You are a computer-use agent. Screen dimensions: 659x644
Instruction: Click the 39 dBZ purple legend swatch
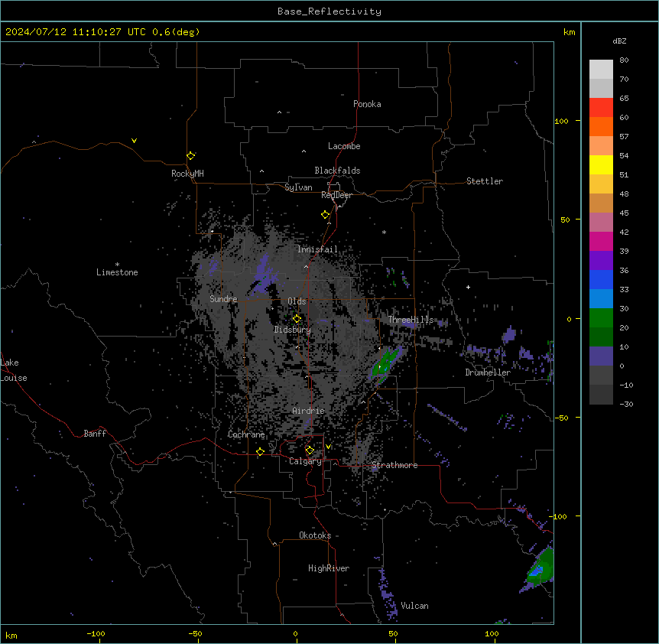click(601, 261)
